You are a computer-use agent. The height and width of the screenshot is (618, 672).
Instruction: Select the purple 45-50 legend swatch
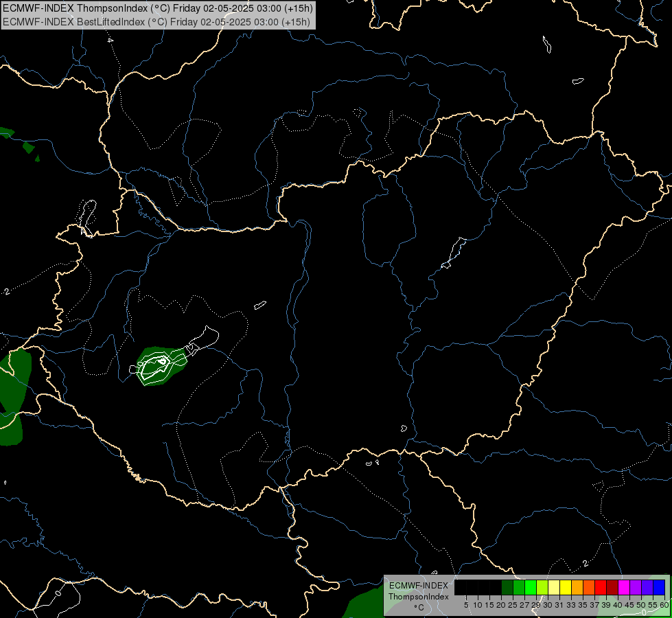pos(636,587)
